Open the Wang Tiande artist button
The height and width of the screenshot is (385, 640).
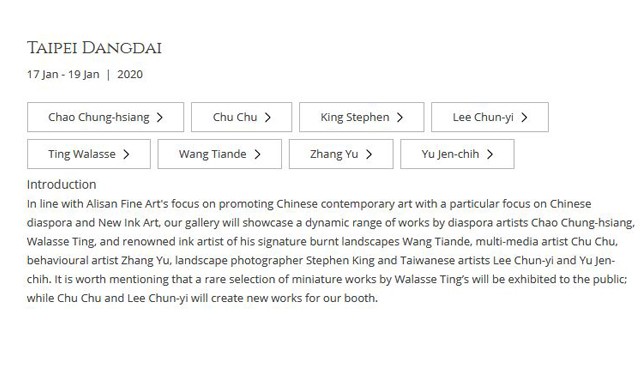click(x=220, y=154)
